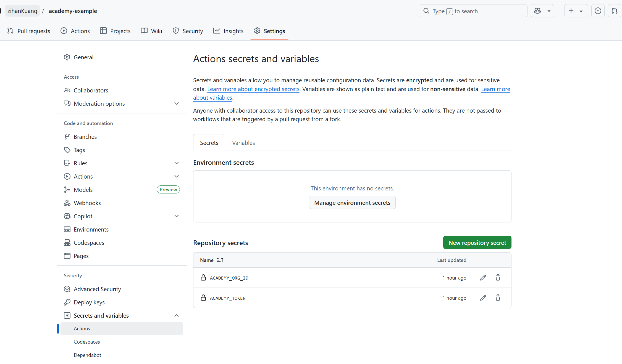622x364 pixels.
Task: Click Manage environment secrets button
Action: (352, 202)
